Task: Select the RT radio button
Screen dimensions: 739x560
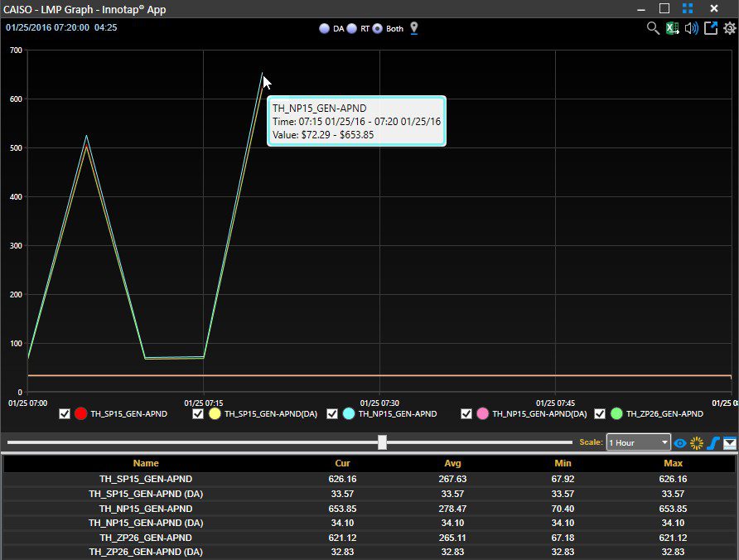Action: click(351, 29)
